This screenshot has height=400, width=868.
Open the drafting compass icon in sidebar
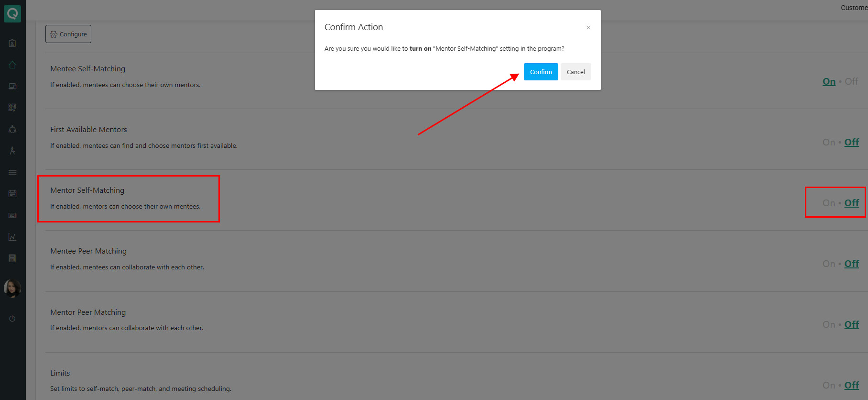(x=12, y=151)
